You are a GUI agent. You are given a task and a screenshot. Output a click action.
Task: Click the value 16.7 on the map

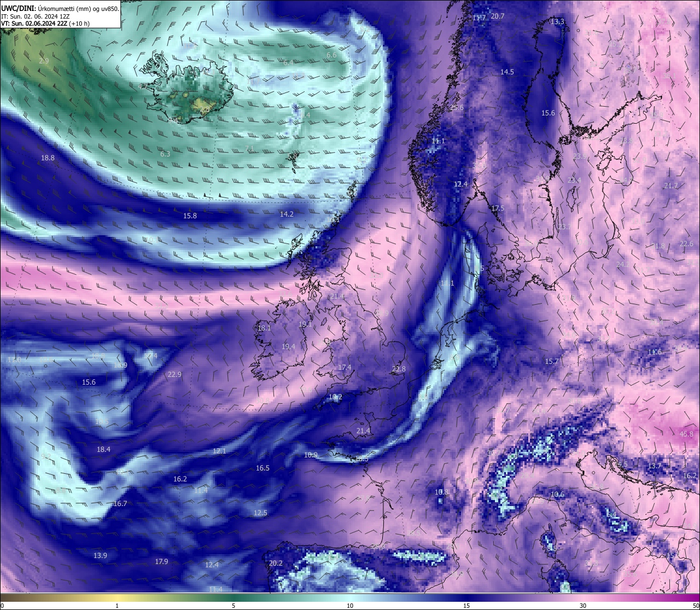click(120, 504)
